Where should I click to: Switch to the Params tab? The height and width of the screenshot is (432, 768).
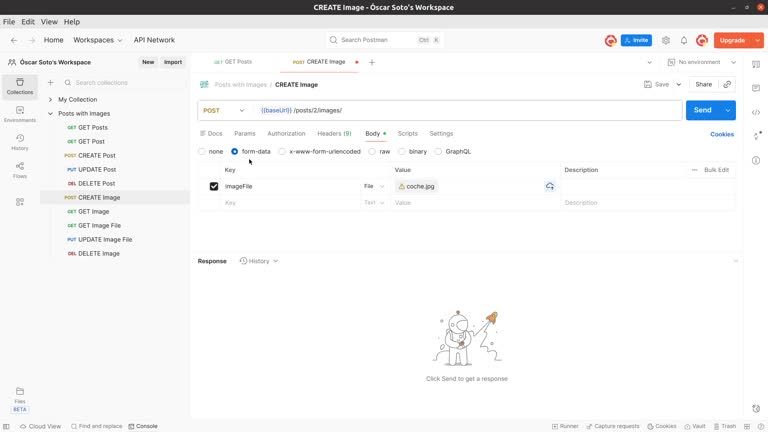[x=244, y=133]
